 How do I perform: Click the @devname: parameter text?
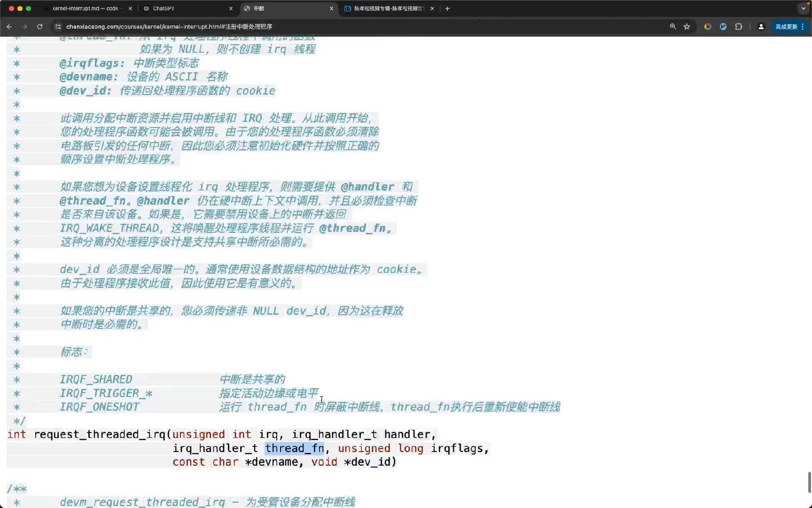89,77
